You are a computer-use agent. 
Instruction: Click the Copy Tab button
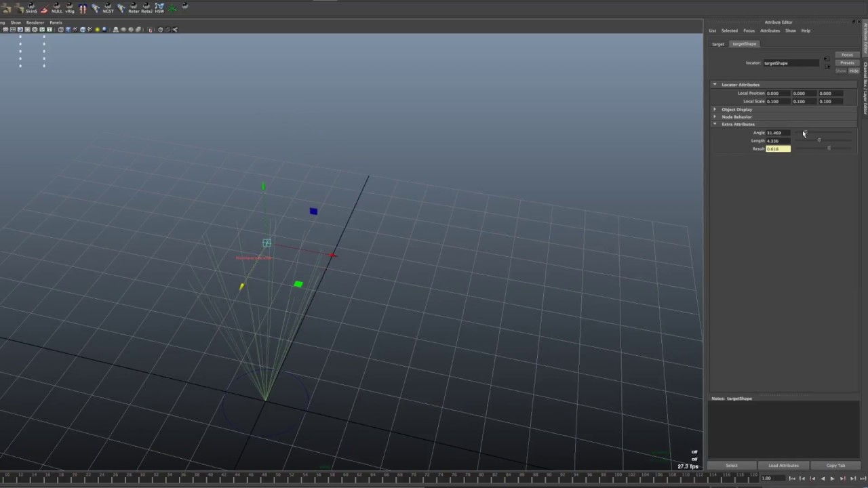click(835, 466)
